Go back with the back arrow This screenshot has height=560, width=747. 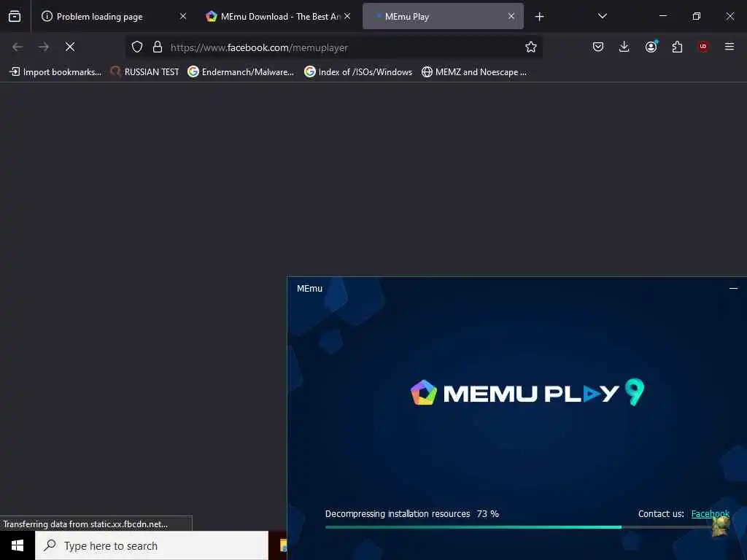click(18, 47)
